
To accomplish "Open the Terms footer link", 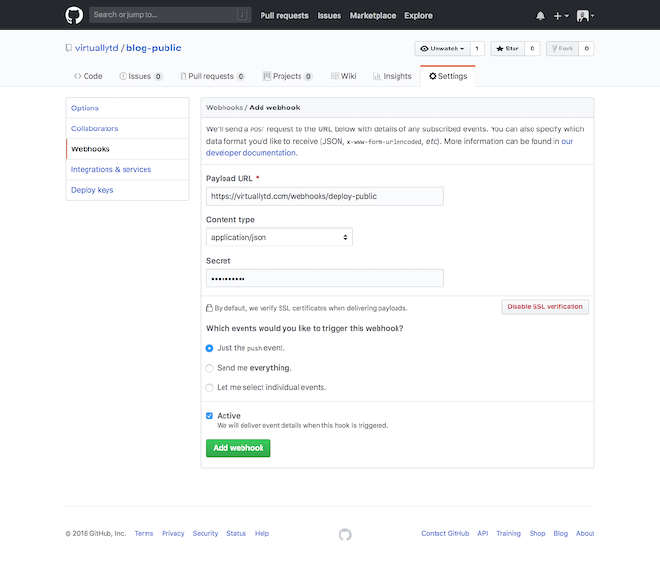I will (144, 533).
